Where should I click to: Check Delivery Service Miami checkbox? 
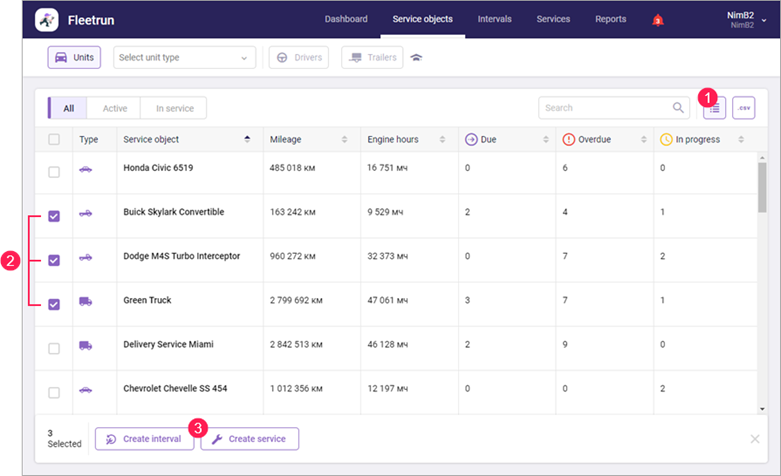54,349
